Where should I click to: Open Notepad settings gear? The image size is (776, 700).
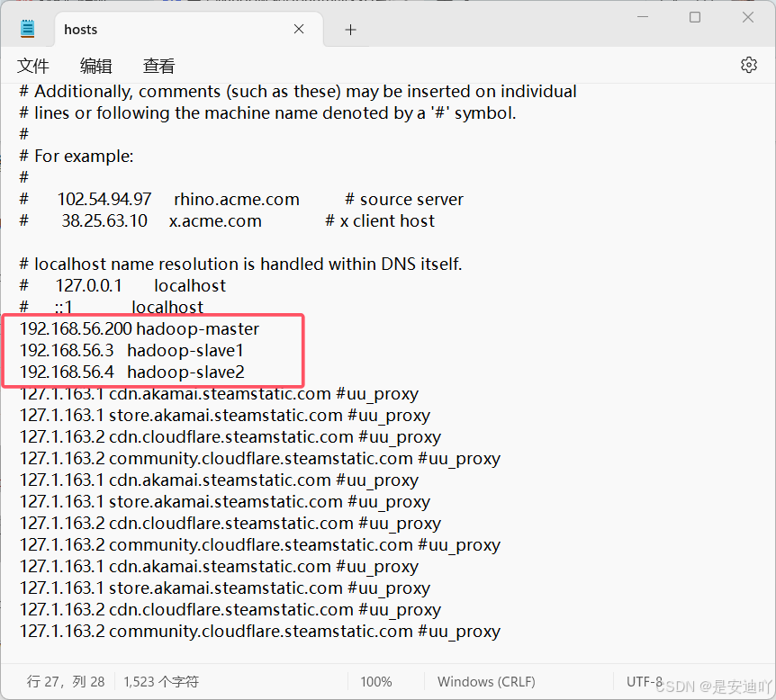tap(748, 65)
